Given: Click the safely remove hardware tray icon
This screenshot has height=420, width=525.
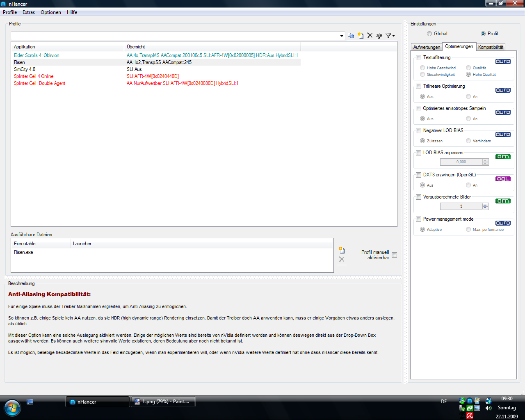Looking at the screenshot, I should [x=462, y=408].
